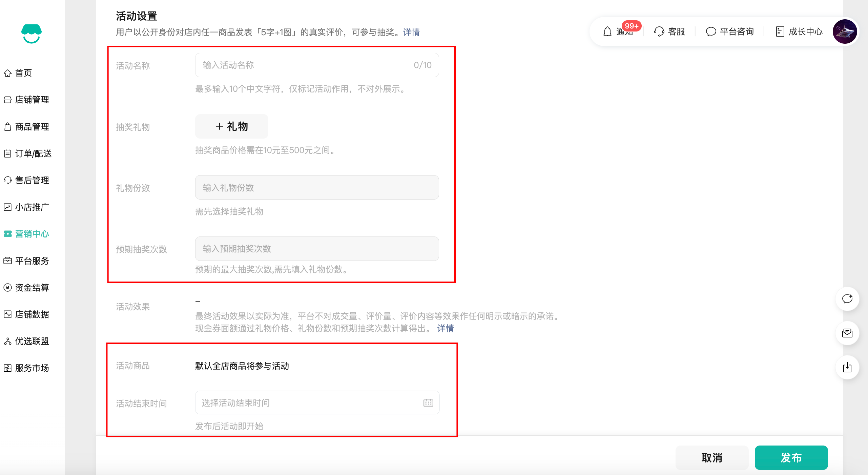Open 店铺管理 sidebar menu
The height and width of the screenshot is (475, 868).
(x=32, y=100)
